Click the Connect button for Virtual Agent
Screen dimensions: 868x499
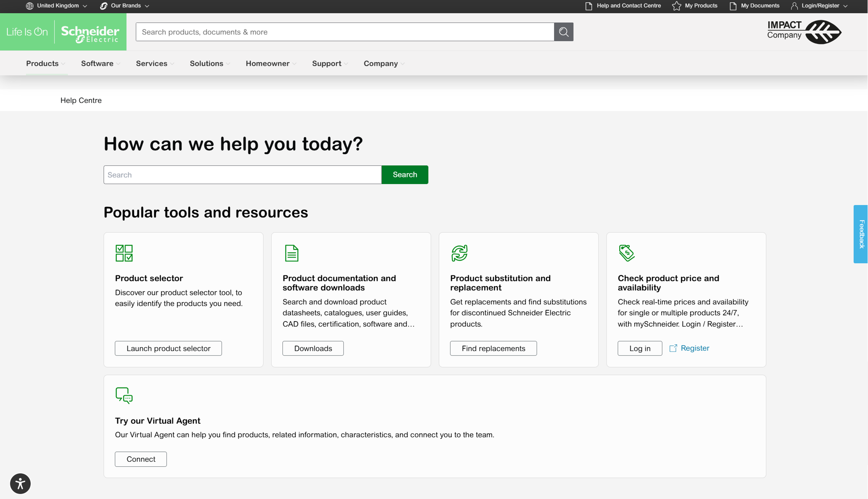141,459
